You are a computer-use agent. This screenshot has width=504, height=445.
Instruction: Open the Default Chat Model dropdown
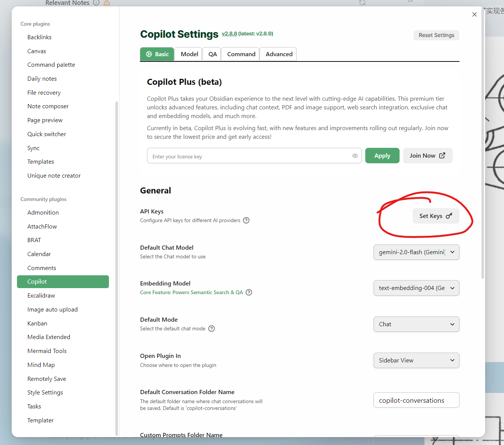416,252
